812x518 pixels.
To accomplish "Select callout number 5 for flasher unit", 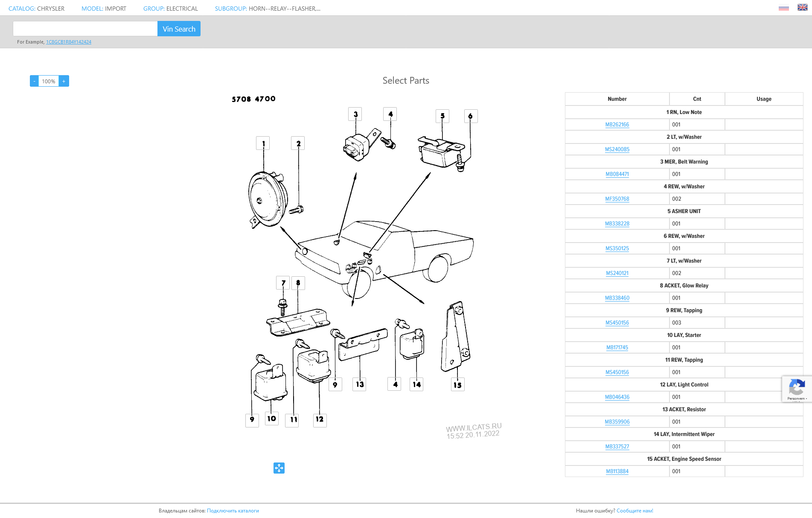I will click(x=442, y=116).
